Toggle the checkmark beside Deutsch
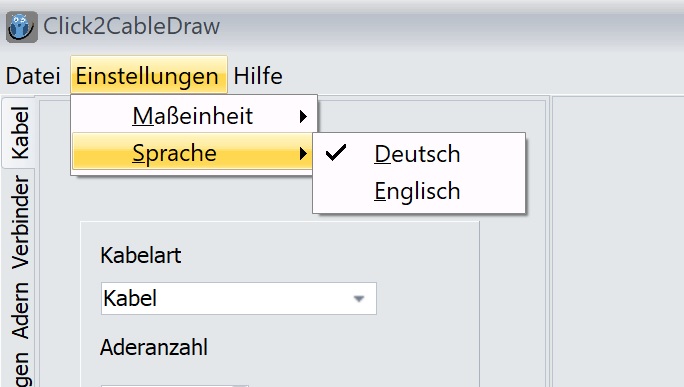Screen dimensions: 684x387 coord(336,153)
